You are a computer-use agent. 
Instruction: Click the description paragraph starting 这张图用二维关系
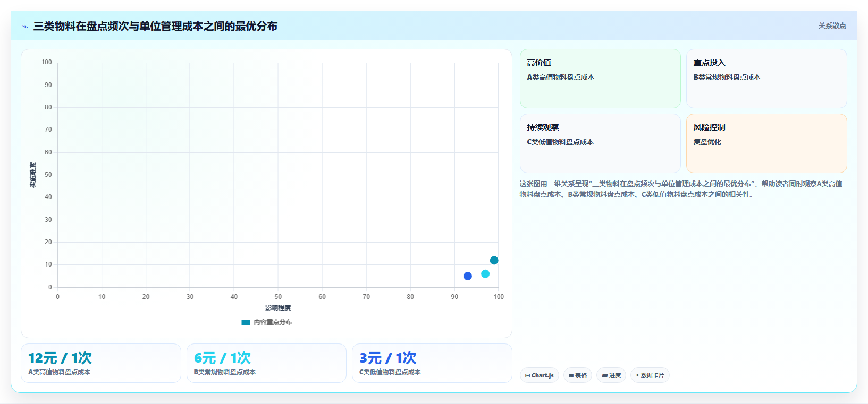(681, 189)
